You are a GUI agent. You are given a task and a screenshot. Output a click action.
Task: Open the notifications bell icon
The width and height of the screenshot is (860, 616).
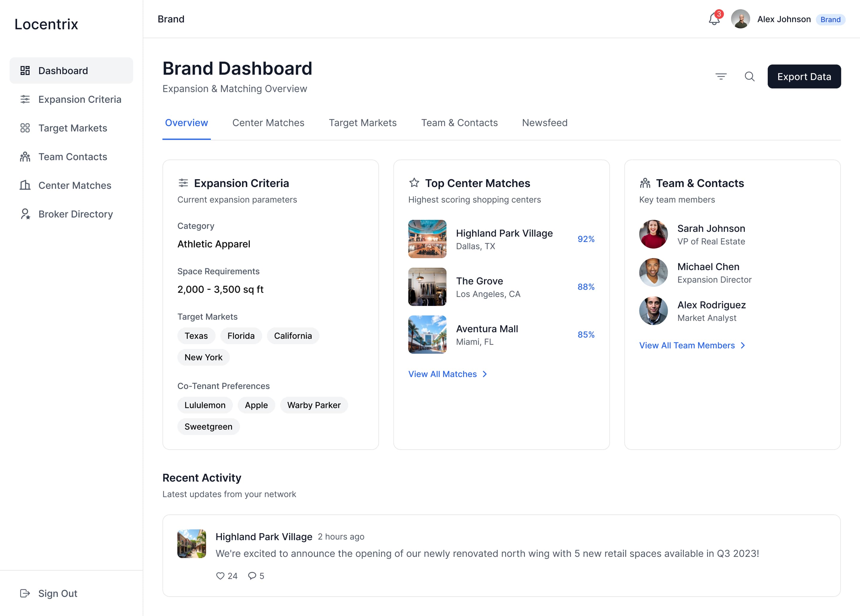point(714,19)
